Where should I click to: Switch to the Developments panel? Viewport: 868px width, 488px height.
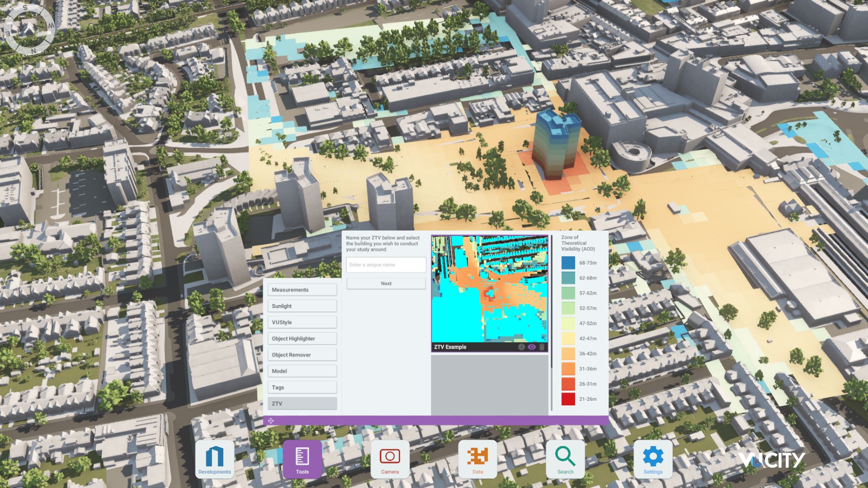215,459
